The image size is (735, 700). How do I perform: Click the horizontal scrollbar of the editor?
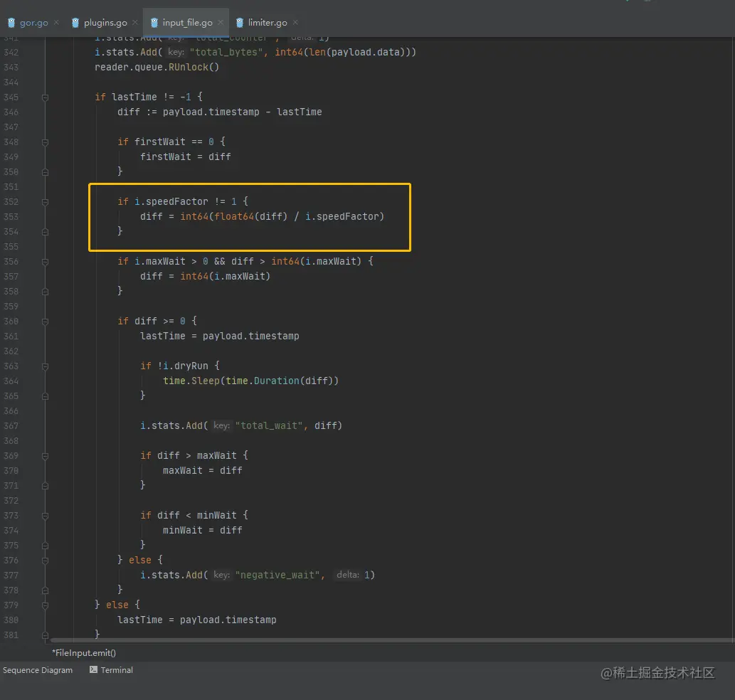(392, 640)
